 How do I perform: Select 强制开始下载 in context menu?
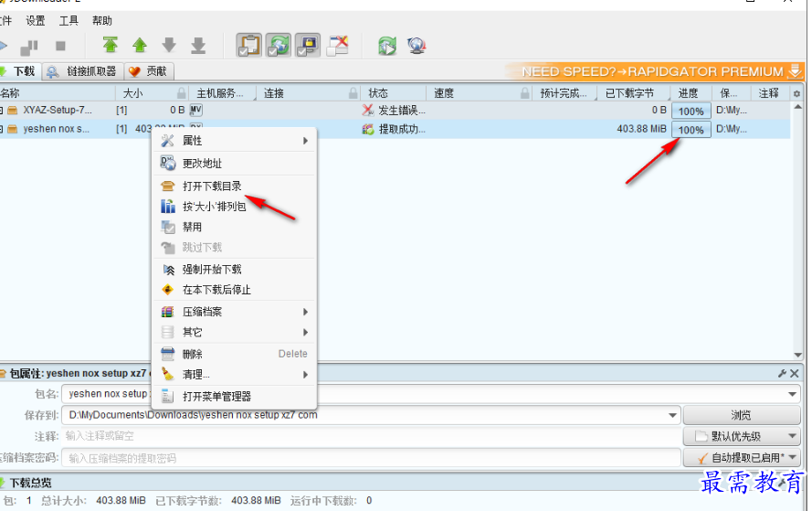coord(234,270)
